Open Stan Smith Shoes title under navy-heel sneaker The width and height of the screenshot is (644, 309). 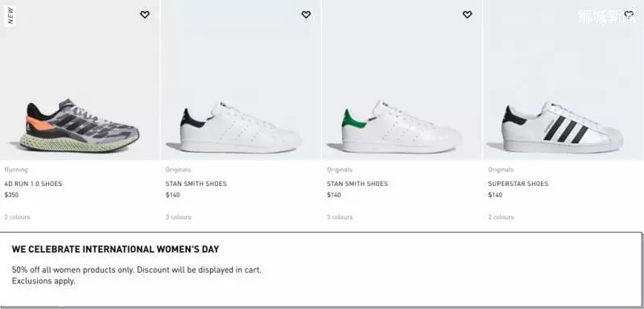(196, 183)
